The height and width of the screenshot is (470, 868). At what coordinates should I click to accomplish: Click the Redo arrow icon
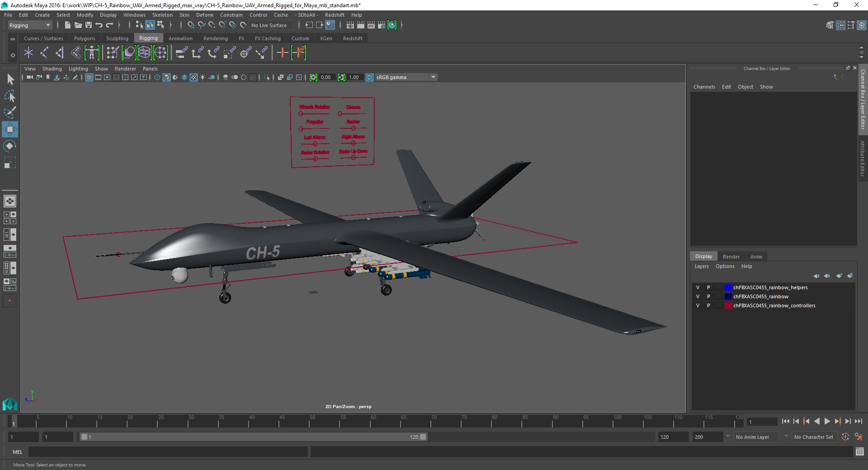(109, 25)
